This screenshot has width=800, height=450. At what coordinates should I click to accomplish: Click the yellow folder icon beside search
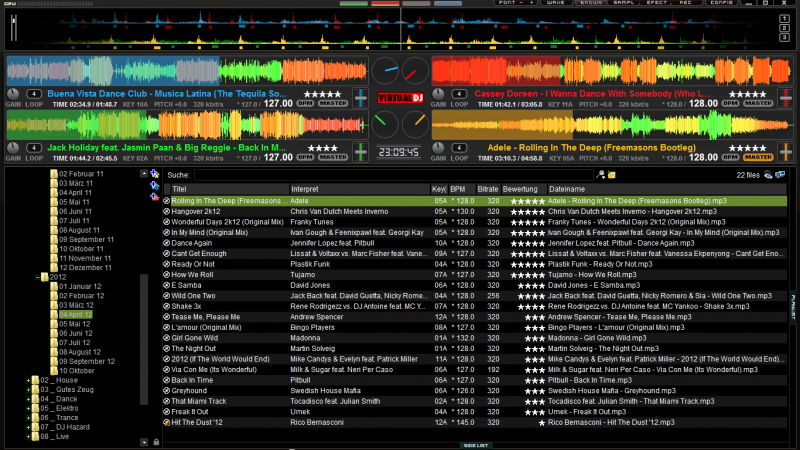[612, 175]
